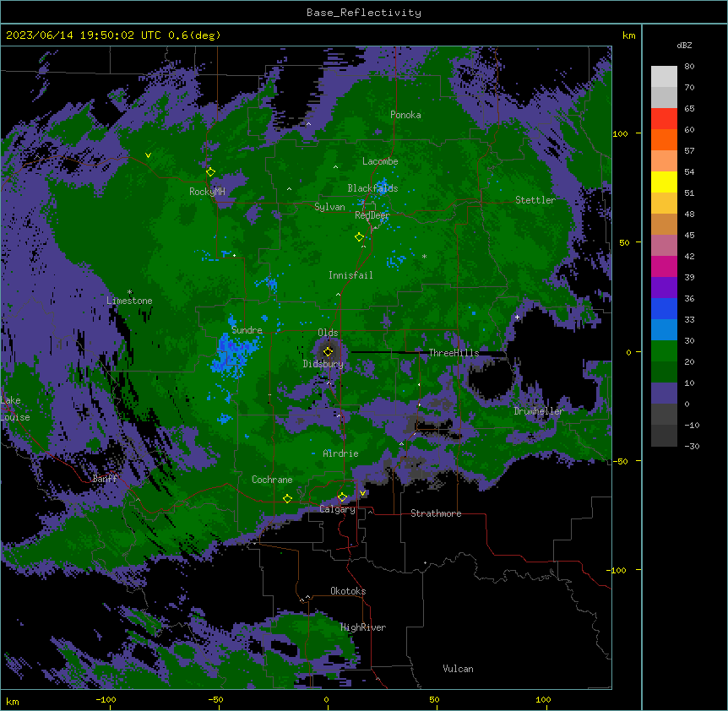
Task: Click the Lacombe city label
Action: (x=380, y=161)
